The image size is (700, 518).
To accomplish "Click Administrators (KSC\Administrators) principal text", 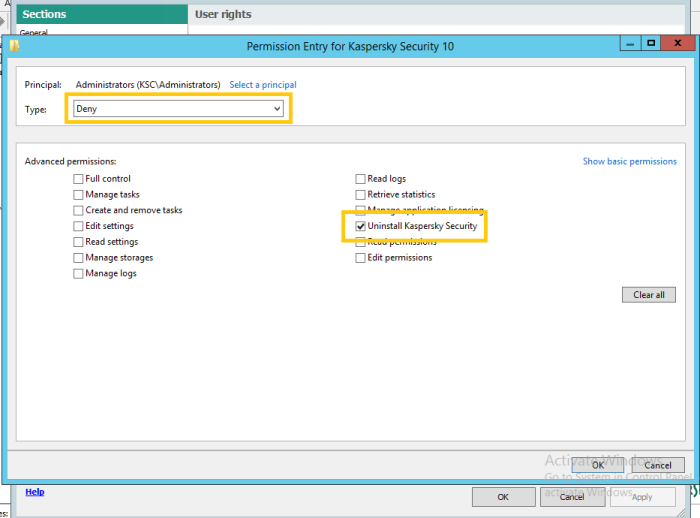I will point(148,85).
